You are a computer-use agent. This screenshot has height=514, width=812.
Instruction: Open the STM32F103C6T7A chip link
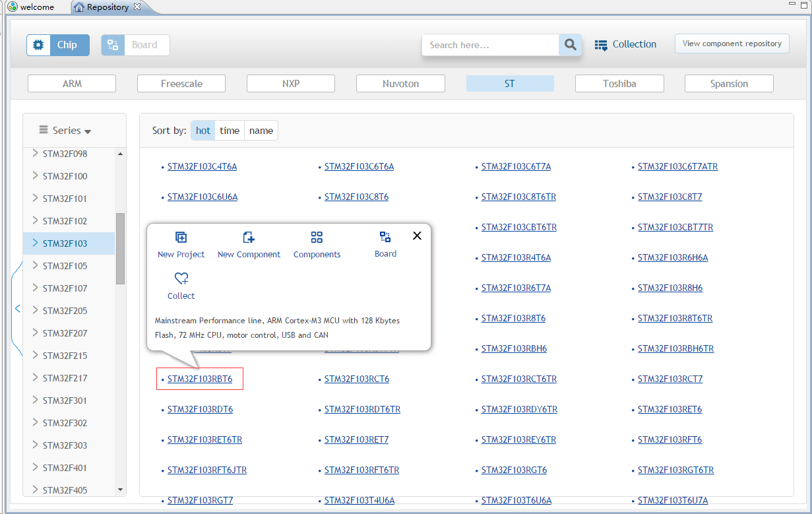click(516, 166)
